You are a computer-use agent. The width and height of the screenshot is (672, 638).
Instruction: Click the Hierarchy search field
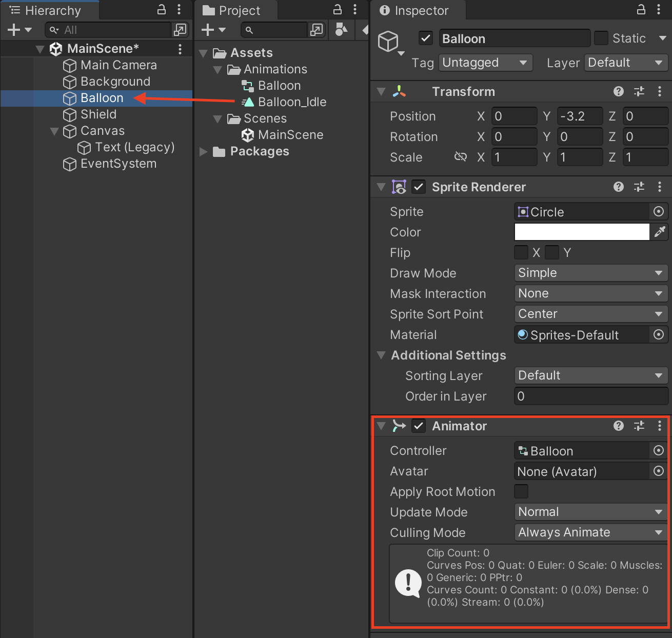tap(108, 30)
